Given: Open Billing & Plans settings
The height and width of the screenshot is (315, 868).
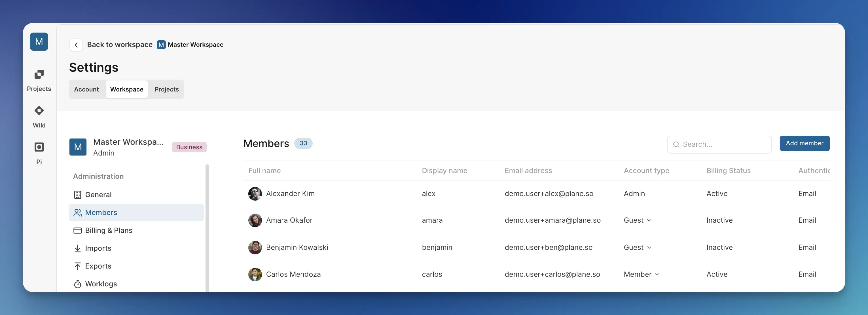Looking at the screenshot, I should 109,230.
